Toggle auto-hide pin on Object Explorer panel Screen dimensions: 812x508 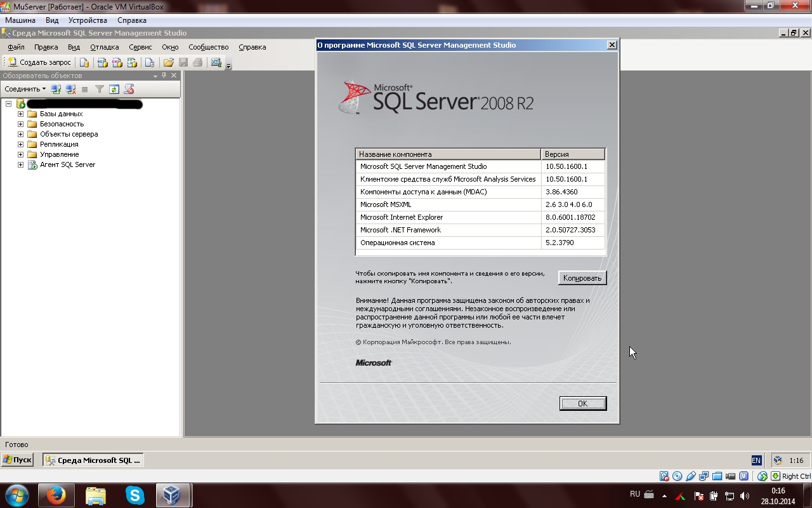[164, 76]
